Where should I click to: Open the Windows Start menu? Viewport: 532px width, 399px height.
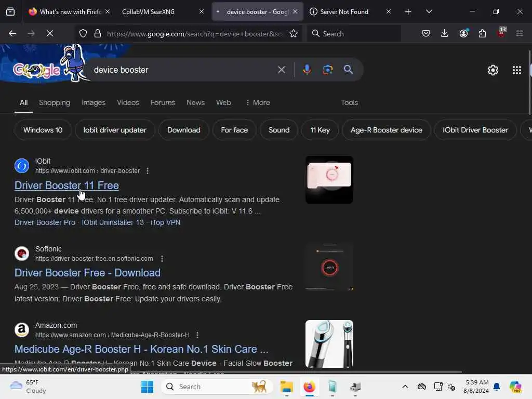tap(147, 387)
